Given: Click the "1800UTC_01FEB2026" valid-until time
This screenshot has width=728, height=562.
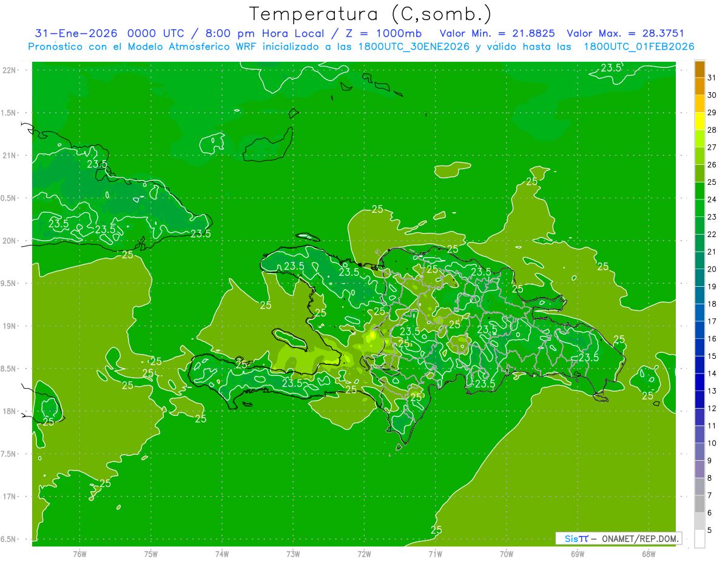Looking at the screenshot, I should [639, 47].
